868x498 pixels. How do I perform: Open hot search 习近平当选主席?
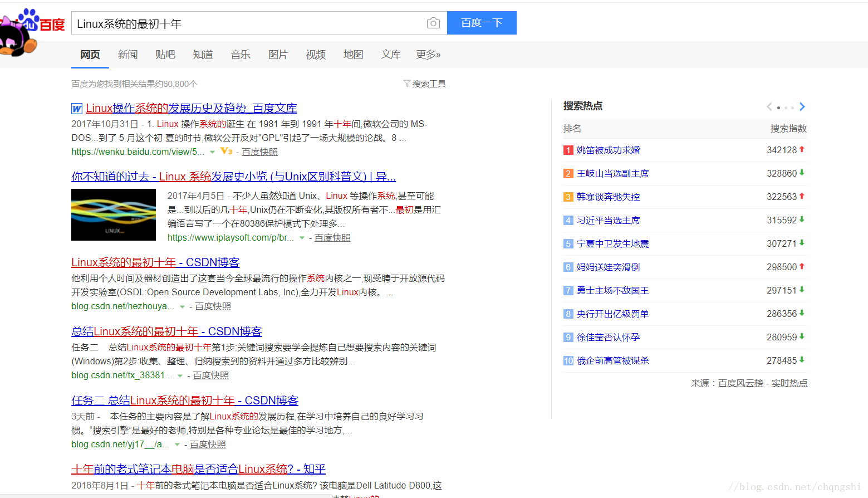(608, 220)
